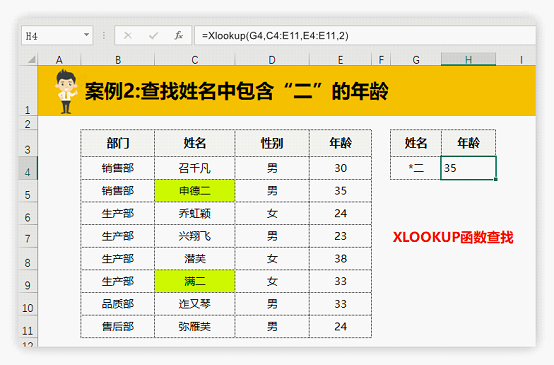This screenshot has height=365, width=554.
Task: Select row 4 header
Action: tap(28, 168)
